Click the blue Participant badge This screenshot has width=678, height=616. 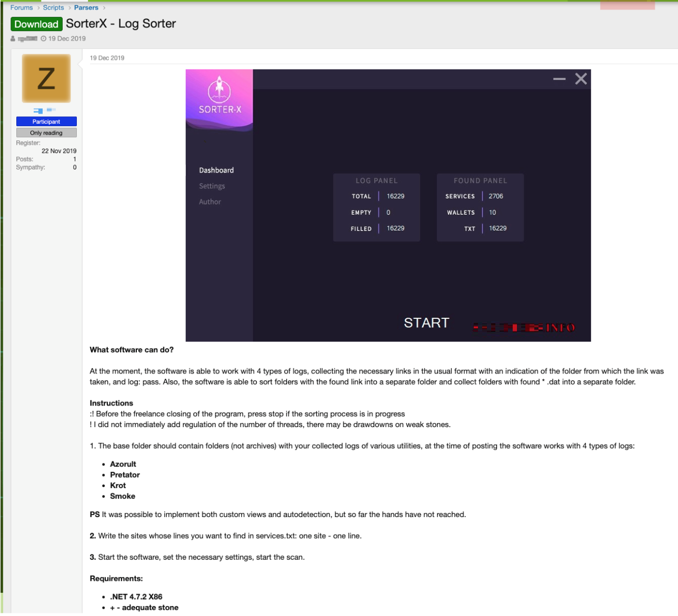46,122
